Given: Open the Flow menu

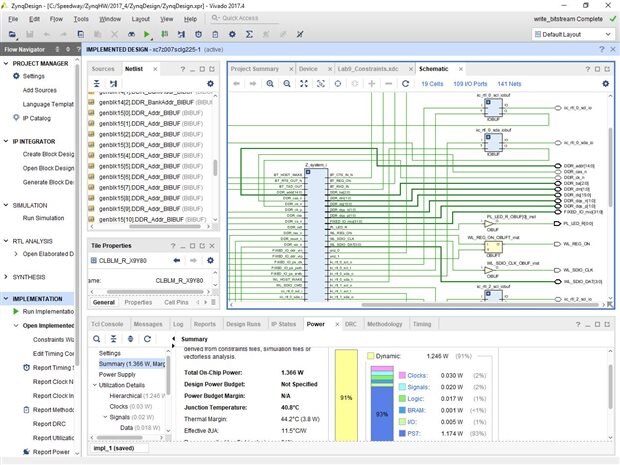Looking at the screenshot, I should click(56, 18).
